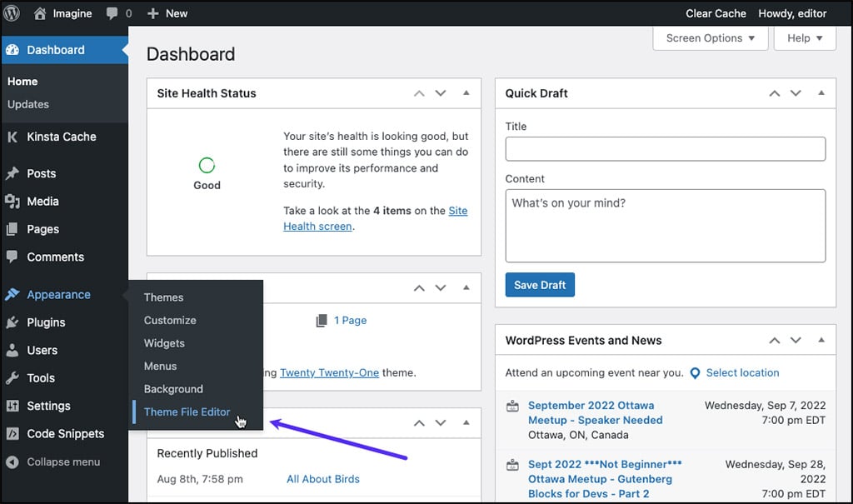Click the WordPress logo icon
The width and height of the screenshot is (853, 504).
pyautogui.click(x=12, y=13)
